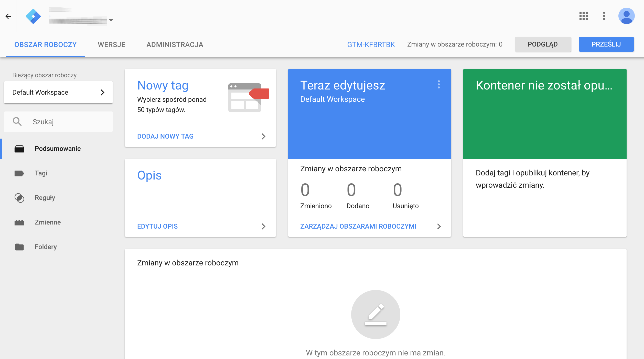
Task: Click PODGLĄD to preview container
Action: [x=543, y=44]
